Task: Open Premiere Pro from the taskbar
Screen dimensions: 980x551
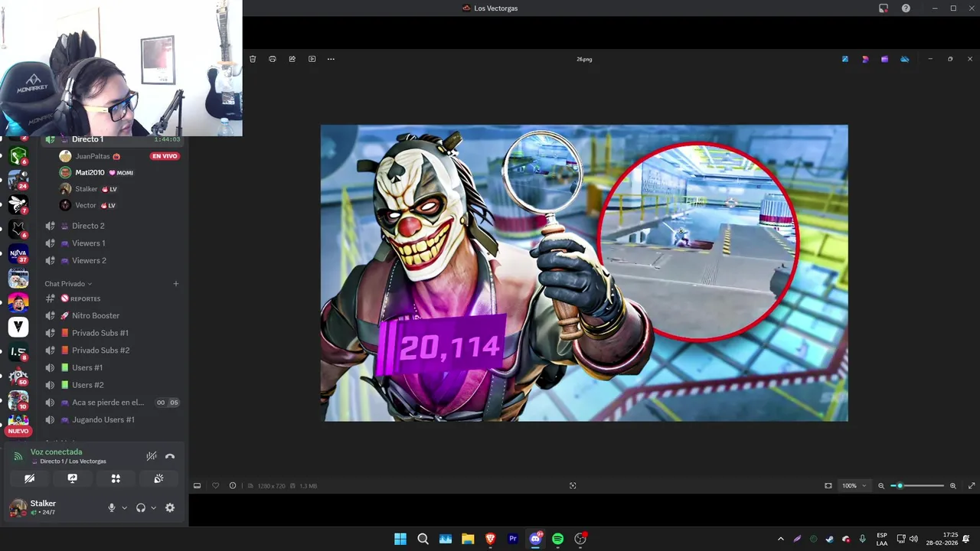Action: coord(513,539)
